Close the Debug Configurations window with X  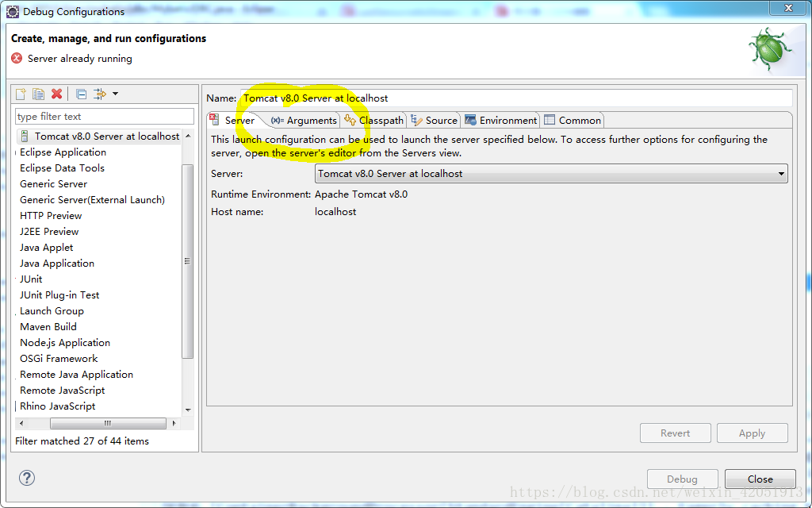pos(787,8)
